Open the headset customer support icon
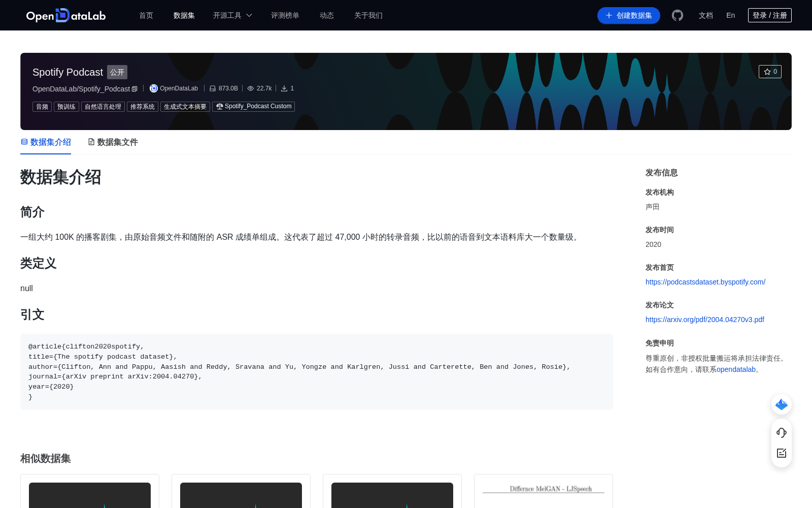The width and height of the screenshot is (812, 508). (x=782, y=432)
